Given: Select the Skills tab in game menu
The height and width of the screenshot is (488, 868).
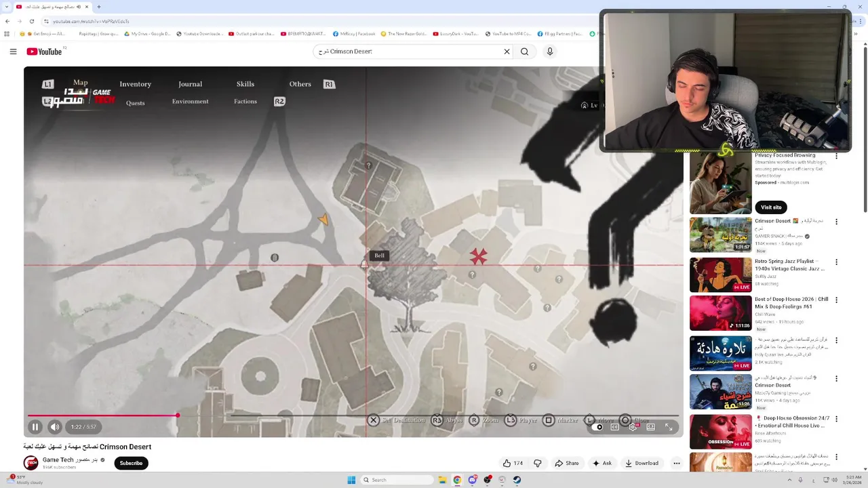Looking at the screenshot, I should [x=245, y=84].
